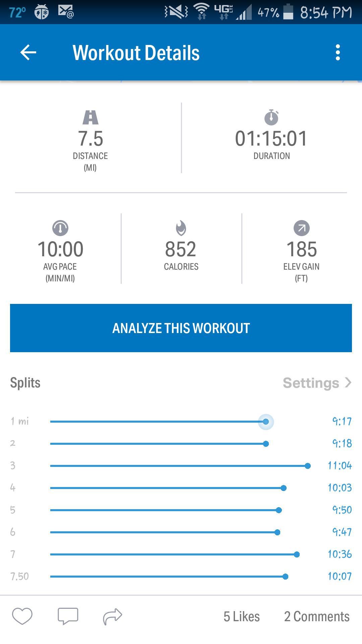
Task: Tap the back arrow icon
Action: pyautogui.click(x=28, y=53)
